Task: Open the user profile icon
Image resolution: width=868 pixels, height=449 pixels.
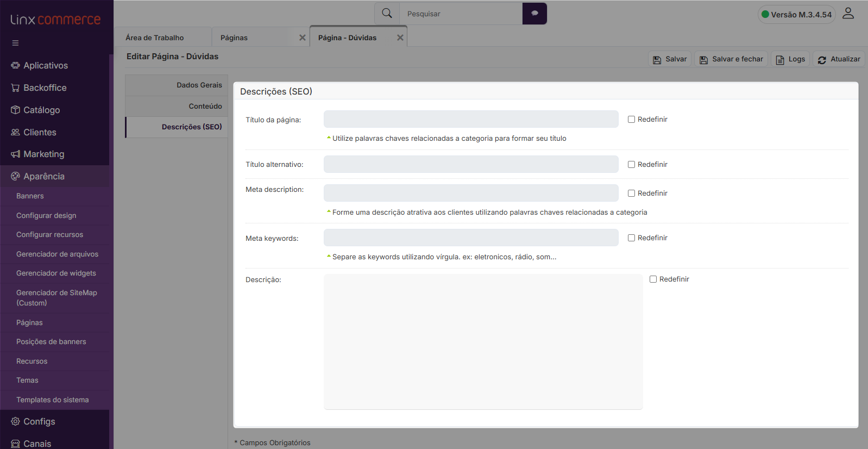Action: 848,14
